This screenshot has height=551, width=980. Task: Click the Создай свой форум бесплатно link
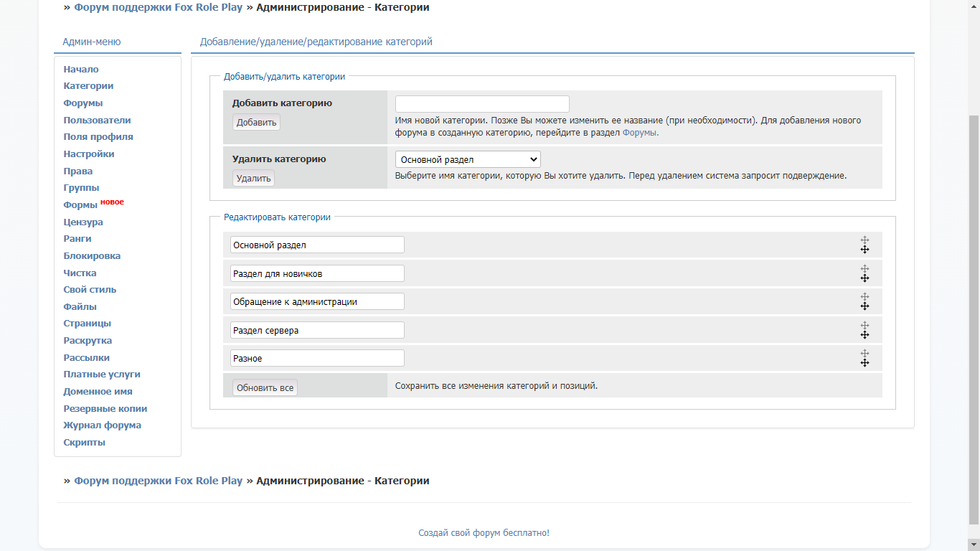484,533
